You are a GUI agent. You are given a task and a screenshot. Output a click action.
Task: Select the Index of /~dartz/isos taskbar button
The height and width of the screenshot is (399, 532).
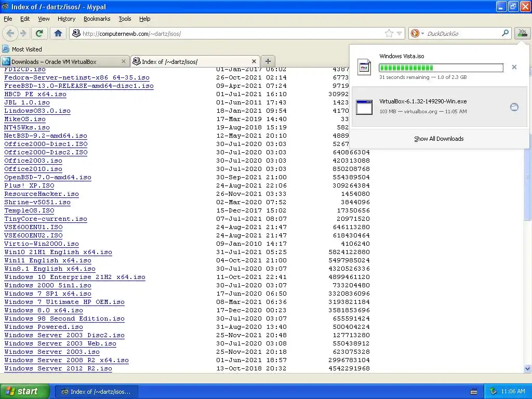pyautogui.click(x=96, y=392)
